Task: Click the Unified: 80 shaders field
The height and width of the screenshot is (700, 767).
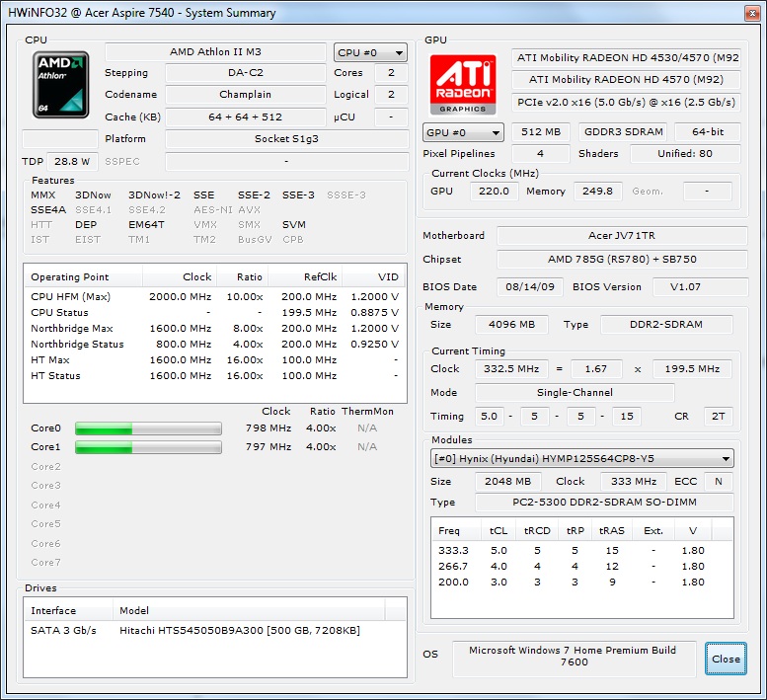Action: point(685,154)
